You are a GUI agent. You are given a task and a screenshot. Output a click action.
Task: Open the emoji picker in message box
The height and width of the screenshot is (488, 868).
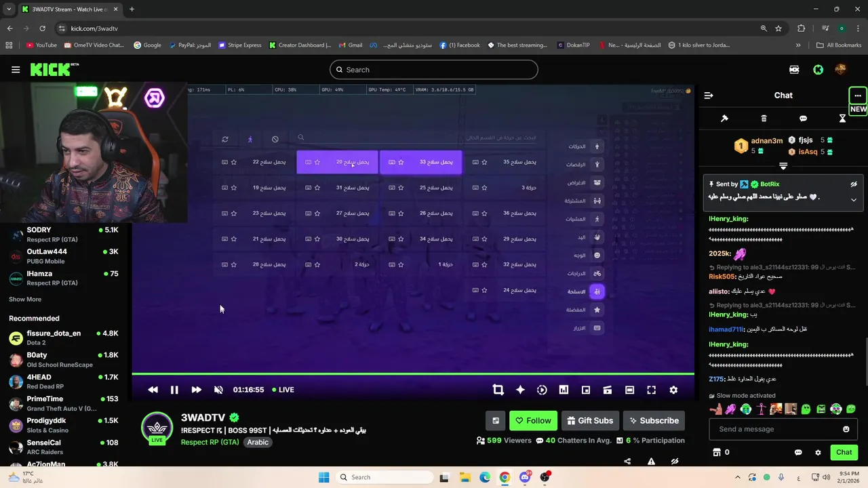[846, 429]
